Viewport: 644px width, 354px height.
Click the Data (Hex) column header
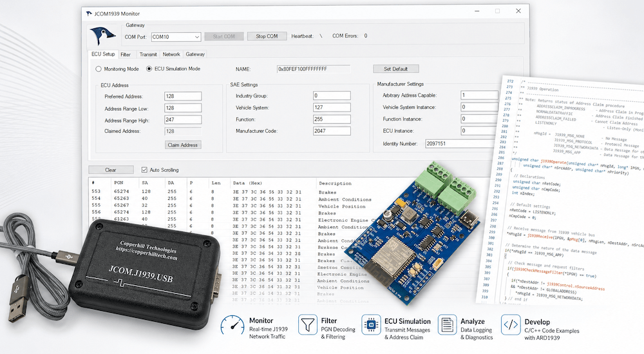pyautogui.click(x=247, y=183)
